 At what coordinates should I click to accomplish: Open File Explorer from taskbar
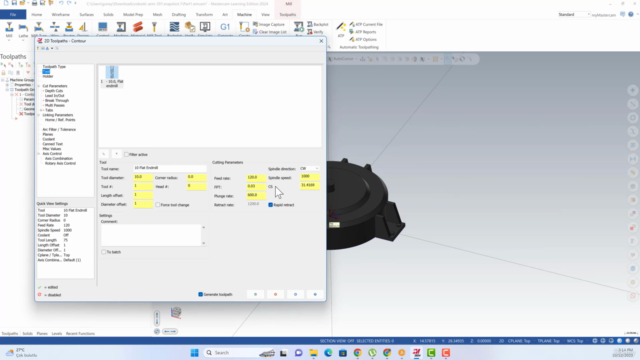pyautogui.click(x=313, y=353)
